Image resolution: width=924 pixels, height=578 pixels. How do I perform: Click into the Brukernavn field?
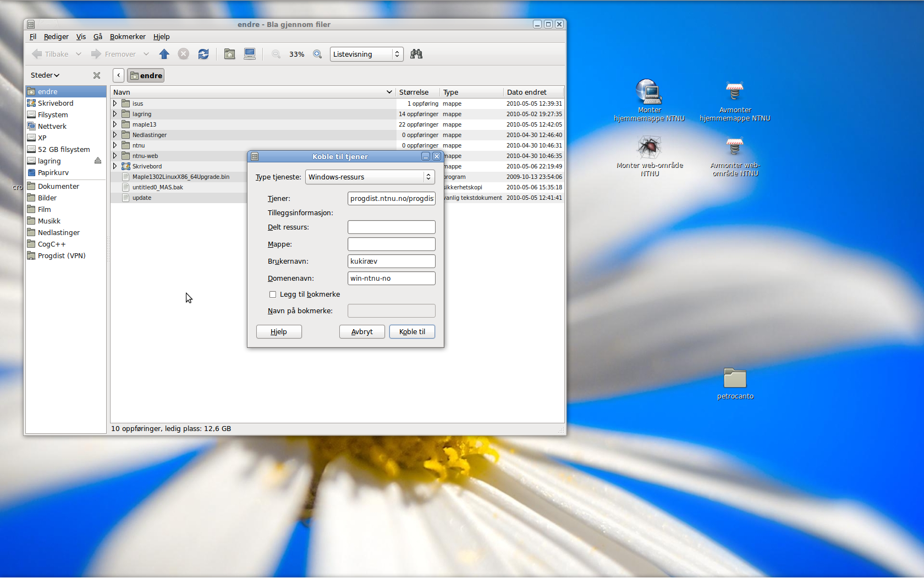pyautogui.click(x=392, y=261)
